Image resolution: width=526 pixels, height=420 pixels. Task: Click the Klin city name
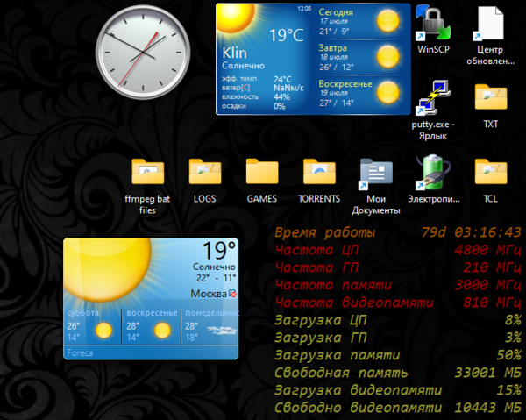234,53
